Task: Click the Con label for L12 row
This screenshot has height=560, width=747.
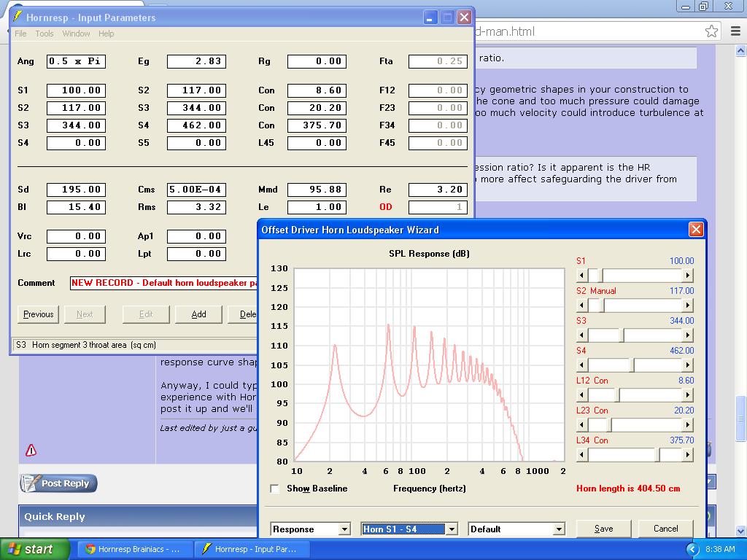Action: [266, 90]
